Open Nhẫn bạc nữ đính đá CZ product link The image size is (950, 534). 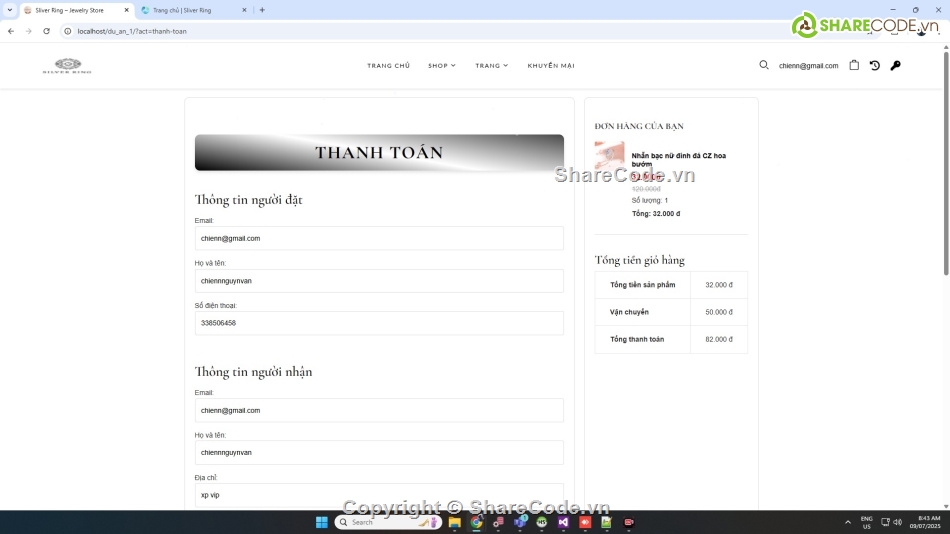click(679, 160)
